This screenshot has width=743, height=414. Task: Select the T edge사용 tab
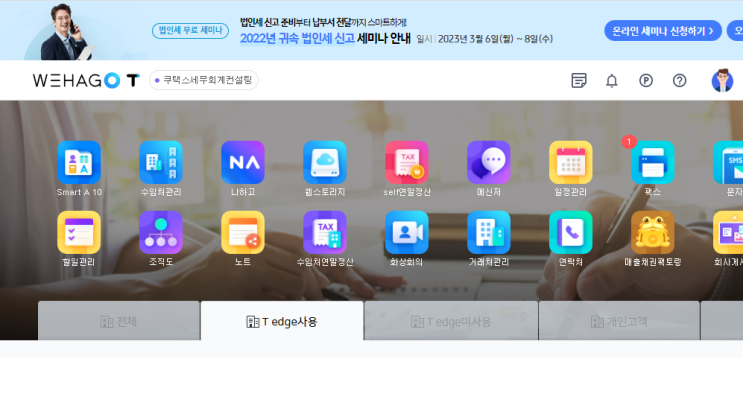pyautogui.click(x=282, y=321)
